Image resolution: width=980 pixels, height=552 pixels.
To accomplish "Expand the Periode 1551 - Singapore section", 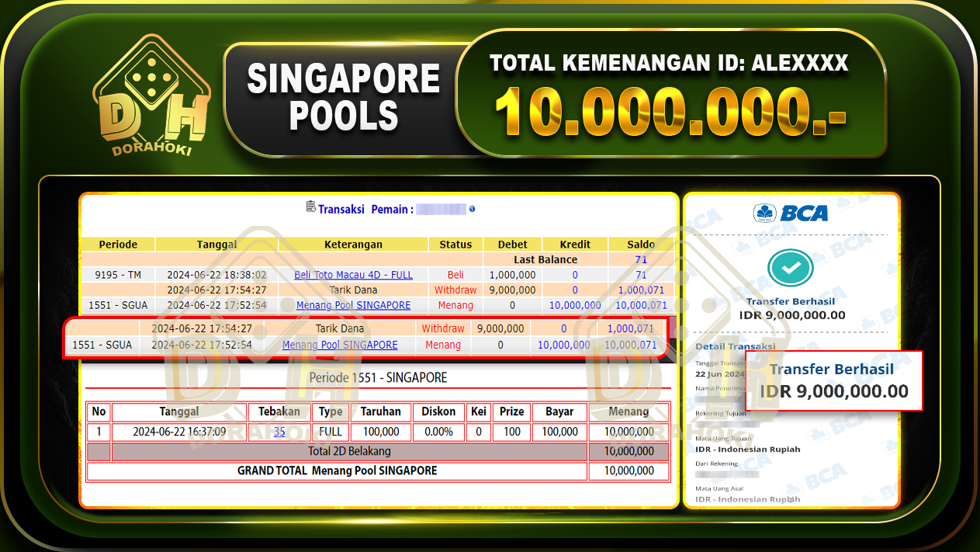I will tap(379, 377).
